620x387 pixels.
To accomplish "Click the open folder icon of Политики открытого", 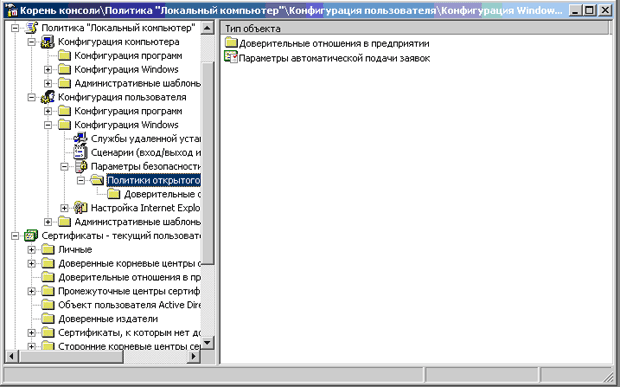I will pos(96,181).
